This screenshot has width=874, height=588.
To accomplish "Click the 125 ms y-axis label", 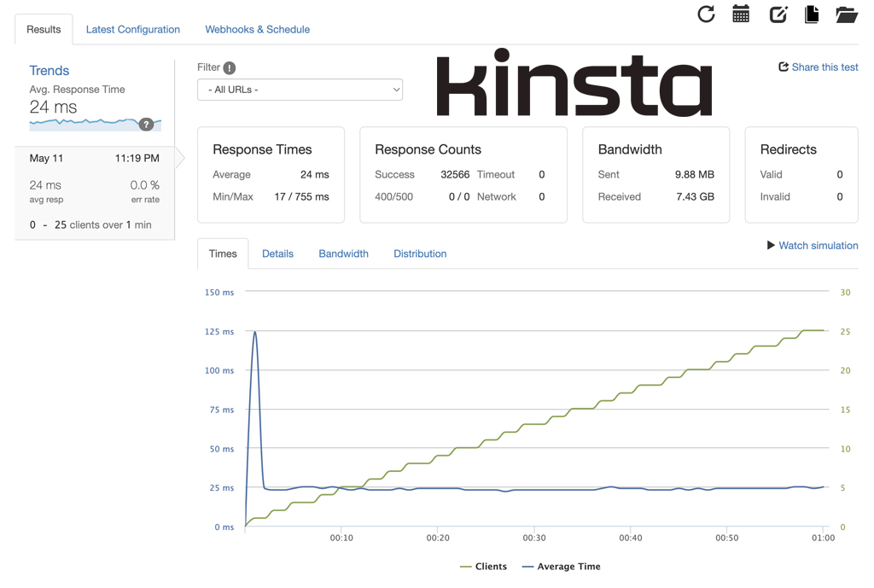I will click(x=219, y=332).
